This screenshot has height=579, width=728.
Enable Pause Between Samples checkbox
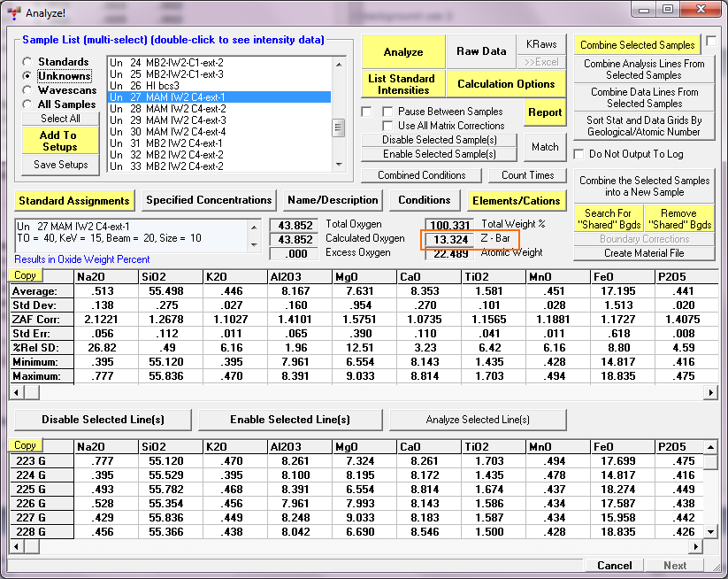tap(387, 112)
